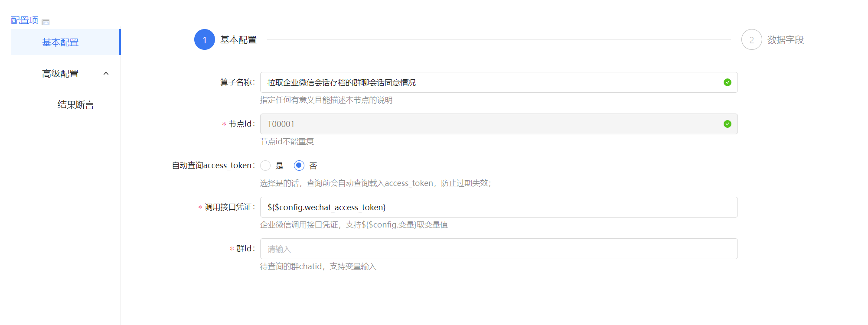Click the 基本配置 step title

pyautogui.click(x=238, y=40)
